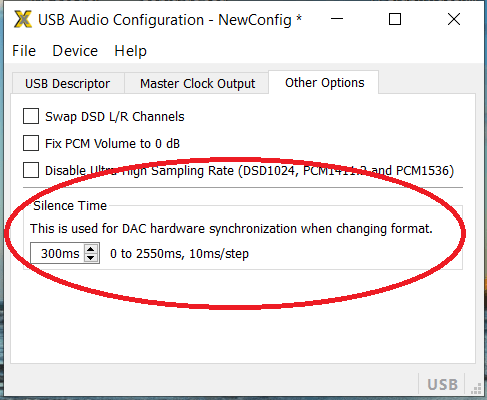The image size is (487, 400).
Task: Close the USB Audio Configuration window
Action: 454,19
